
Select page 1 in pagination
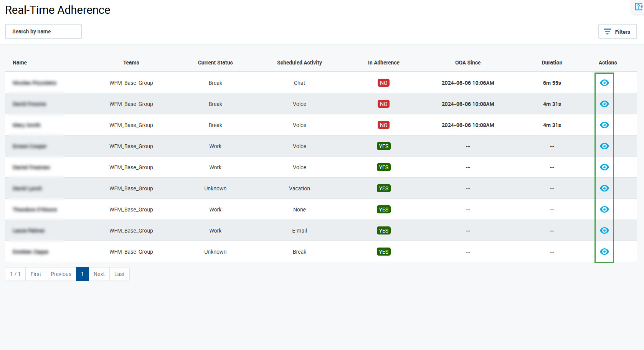(x=82, y=274)
